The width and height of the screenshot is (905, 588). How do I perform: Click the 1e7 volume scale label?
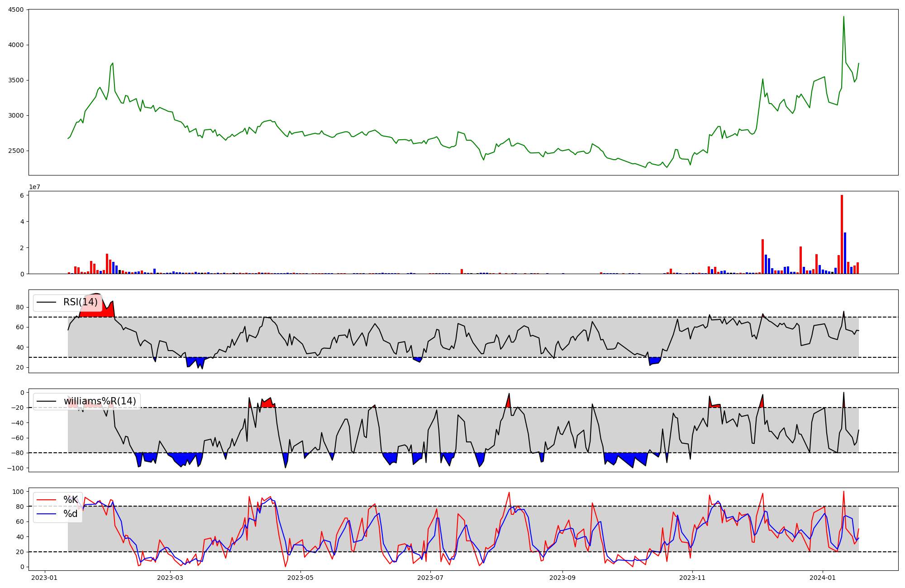click(34, 187)
